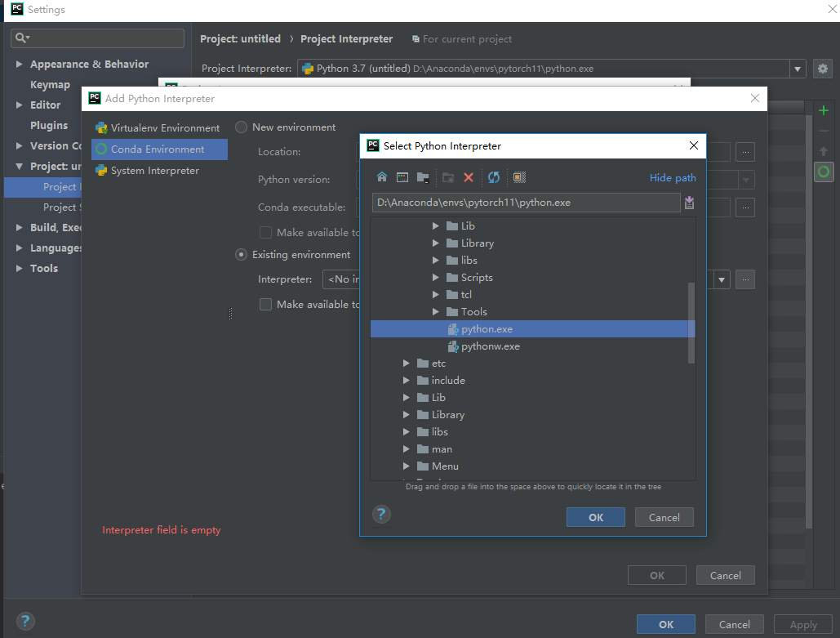Click browse button next to Location field
840x638 pixels.
click(745, 152)
